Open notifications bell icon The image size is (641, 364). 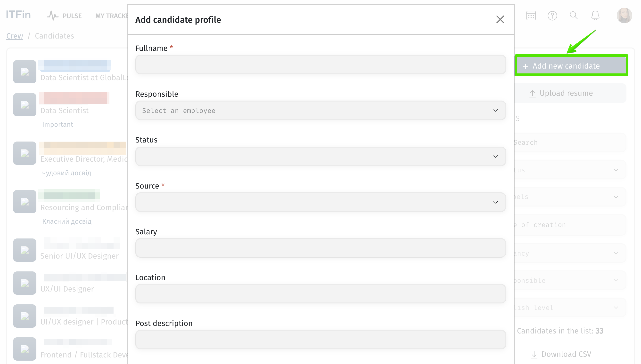tap(595, 16)
